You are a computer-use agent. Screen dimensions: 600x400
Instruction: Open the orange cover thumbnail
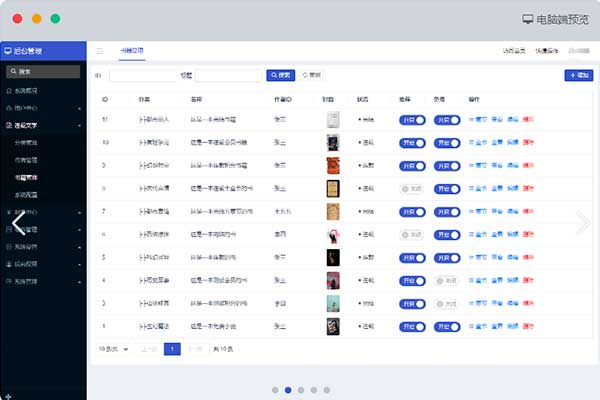(x=333, y=166)
